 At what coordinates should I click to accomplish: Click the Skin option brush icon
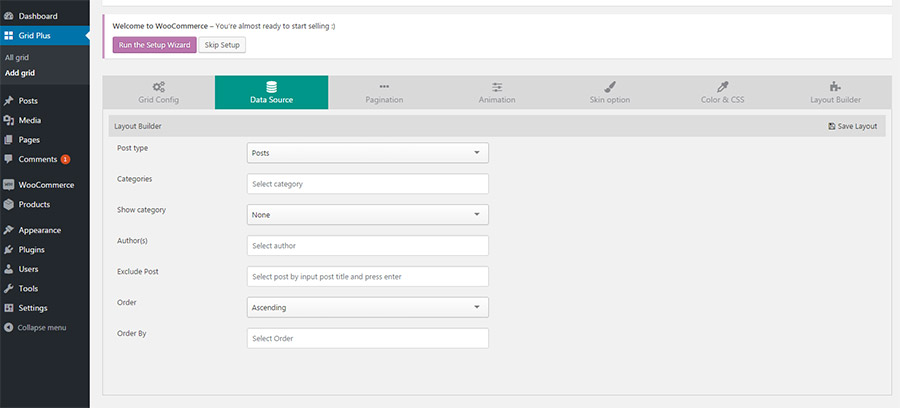click(610, 87)
